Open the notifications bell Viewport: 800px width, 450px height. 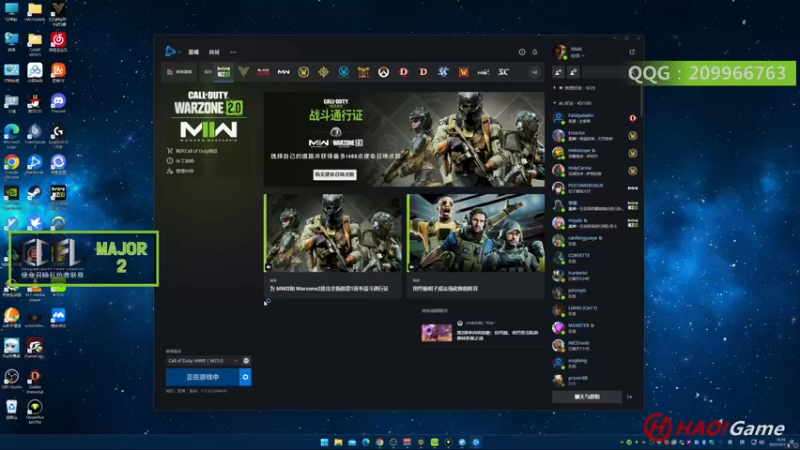(535, 52)
